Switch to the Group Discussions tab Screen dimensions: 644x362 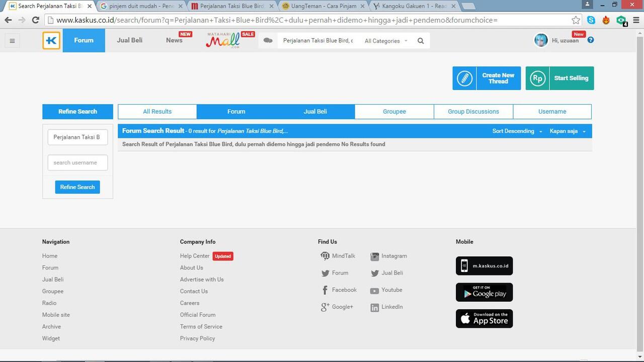tap(473, 112)
